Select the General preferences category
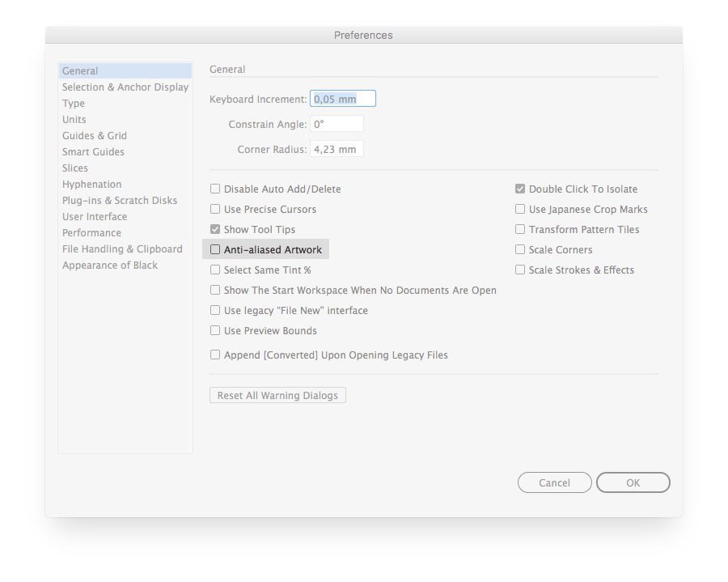The image size is (728, 582). click(125, 70)
